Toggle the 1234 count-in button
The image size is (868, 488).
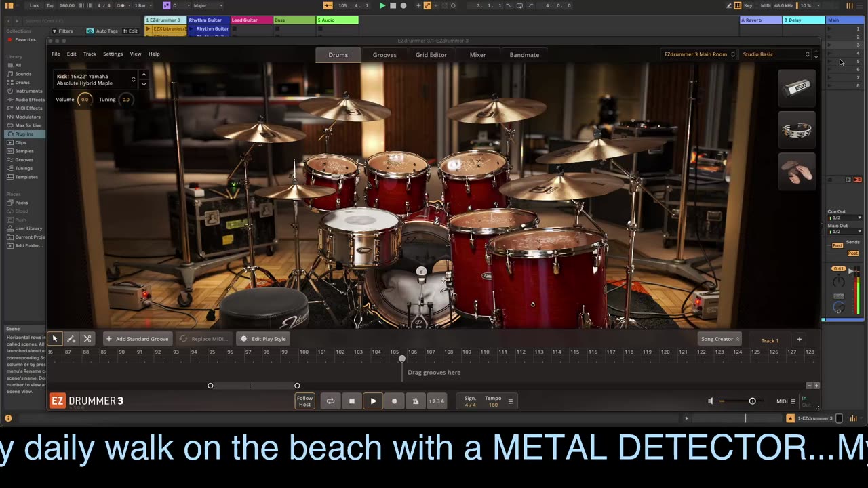437,401
